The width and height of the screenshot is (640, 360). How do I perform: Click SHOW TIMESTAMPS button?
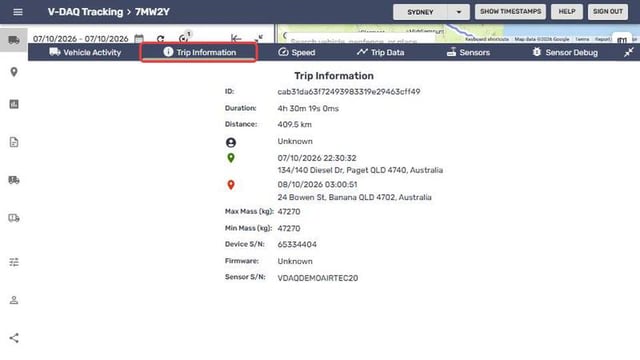510,11
